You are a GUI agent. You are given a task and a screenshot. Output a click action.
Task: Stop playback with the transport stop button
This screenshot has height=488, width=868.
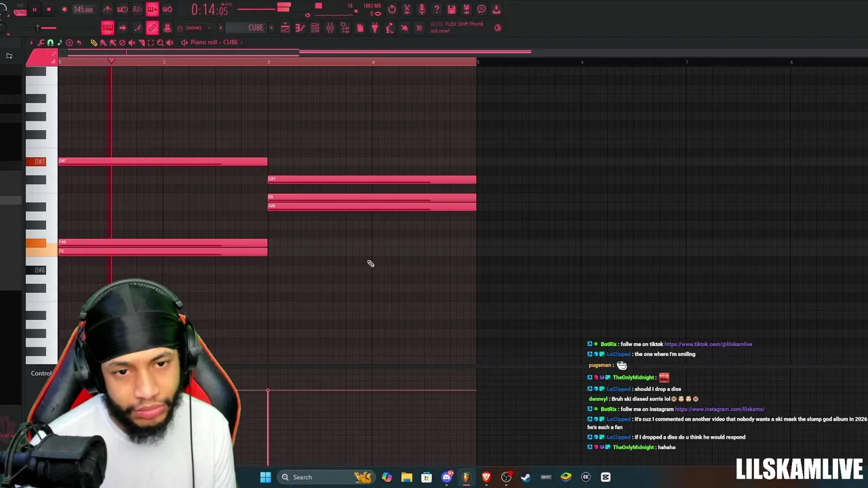[49, 9]
